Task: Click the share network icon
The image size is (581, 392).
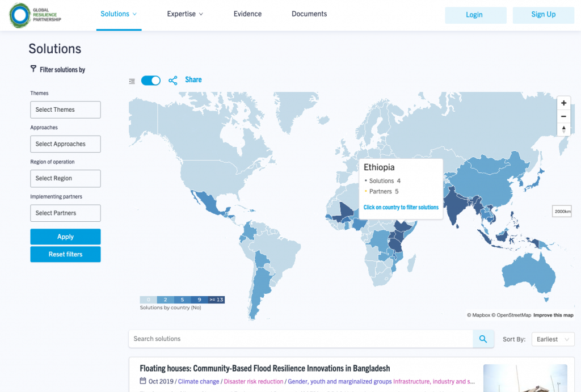Action: (173, 81)
